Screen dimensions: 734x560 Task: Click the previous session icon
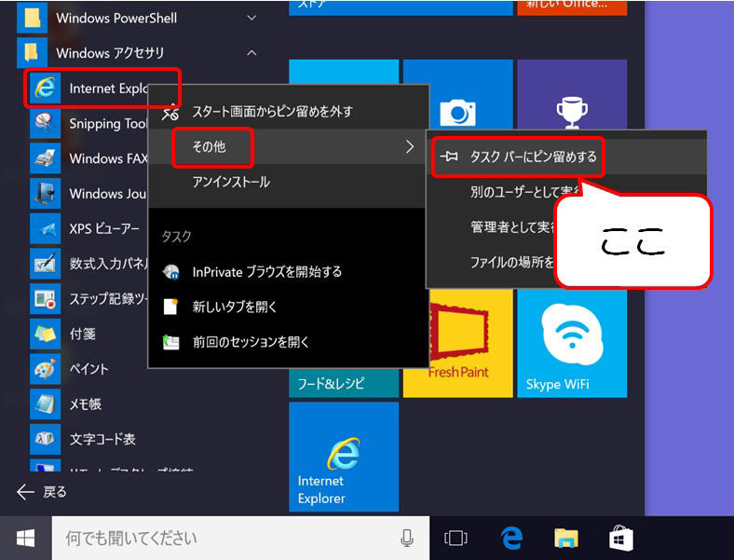[x=170, y=342]
